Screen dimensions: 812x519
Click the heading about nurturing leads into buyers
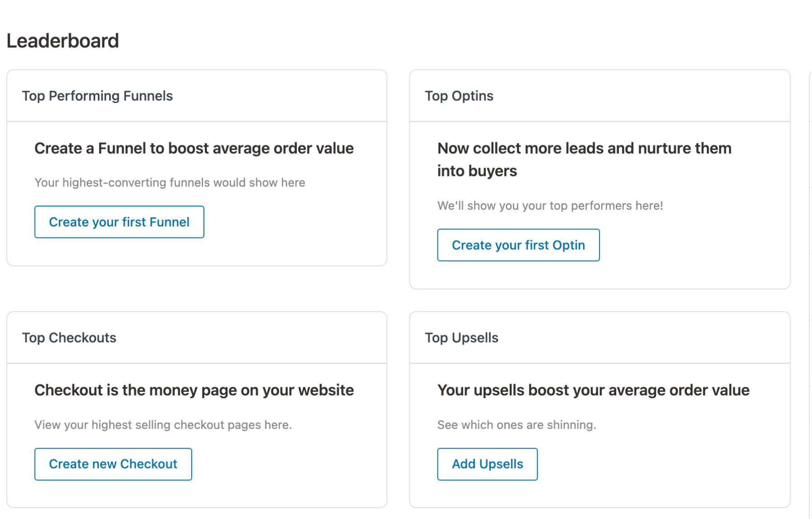(x=584, y=159)
